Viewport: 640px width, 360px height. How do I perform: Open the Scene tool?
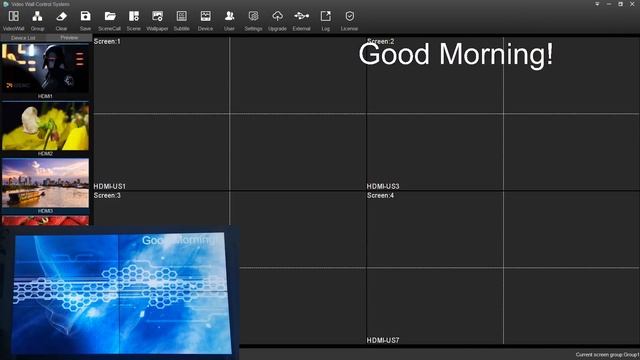(x=133, y=20)
